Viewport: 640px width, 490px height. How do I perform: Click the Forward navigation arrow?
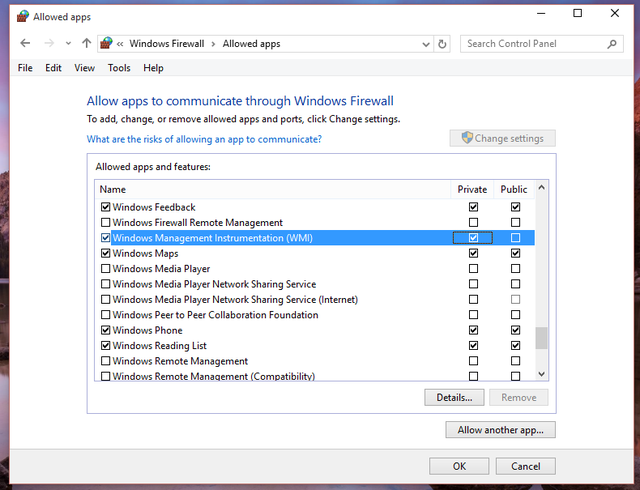[x=49, y=43]
